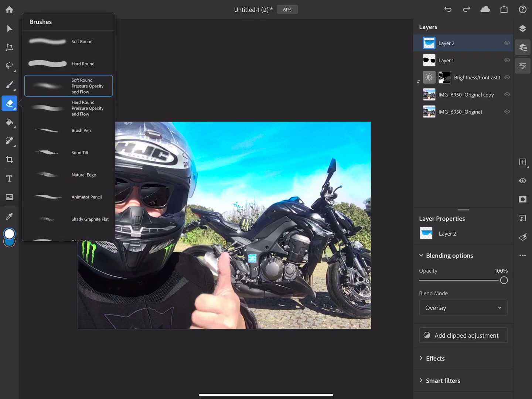Hide IMG_6950_Original copy layer
This screenshot has height=399, width=532.
(507, 95)
